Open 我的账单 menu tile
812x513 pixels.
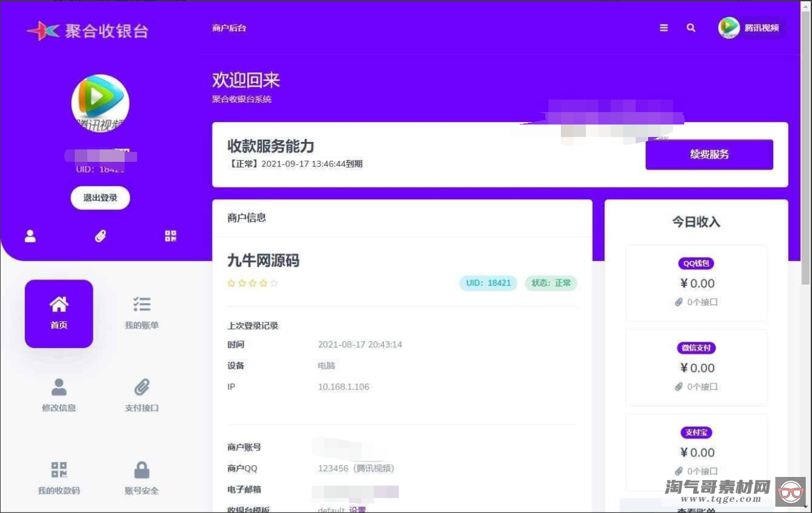(x=142, y=314)
